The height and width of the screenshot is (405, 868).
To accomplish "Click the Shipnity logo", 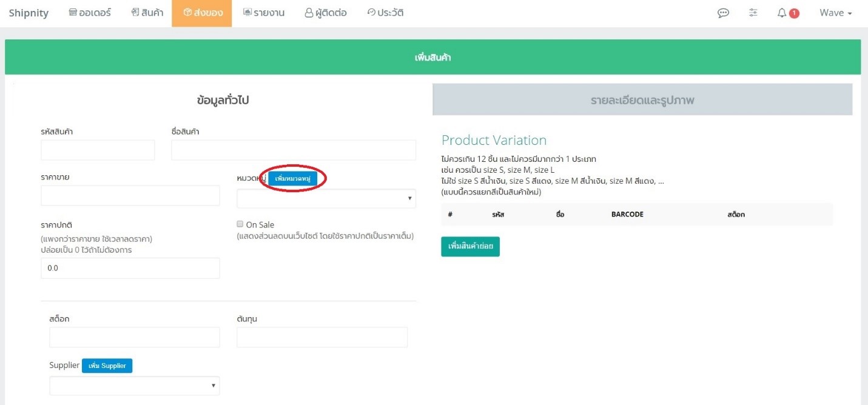I will 29,13.
